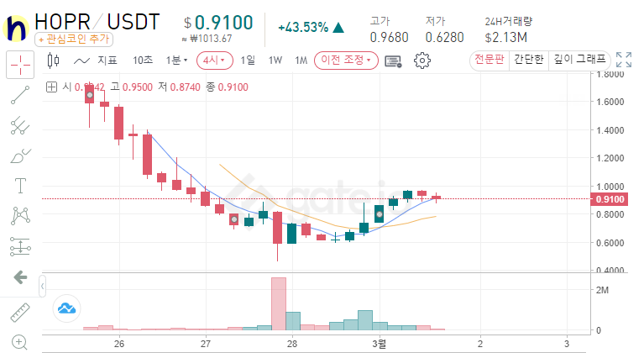The height and width of the screenshot is (353, 644).
Task: Click the 고 0.9500 legend value
Action: click(132, 87)
